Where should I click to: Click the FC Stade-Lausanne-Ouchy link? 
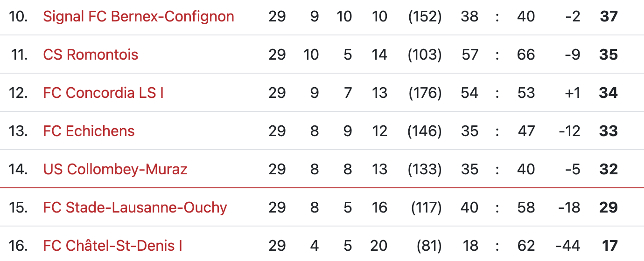click(x=135, y=207)
